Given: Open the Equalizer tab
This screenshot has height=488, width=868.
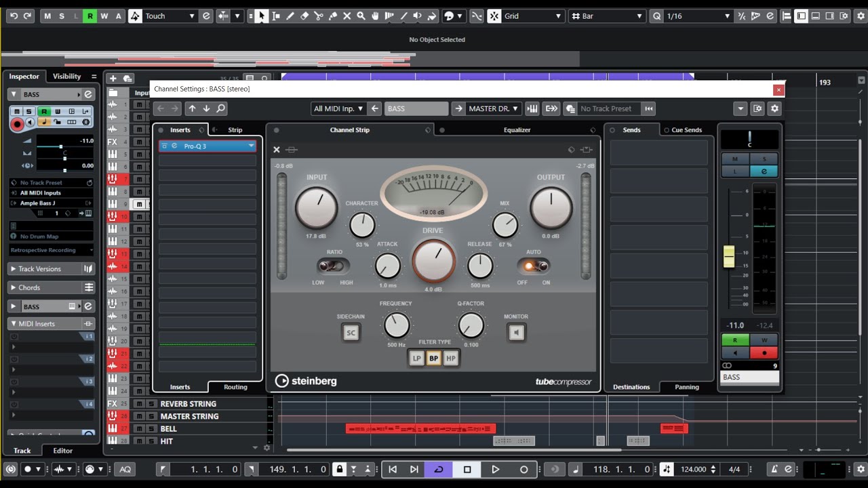Looking at the screenshot, I should tap(517, 129).
